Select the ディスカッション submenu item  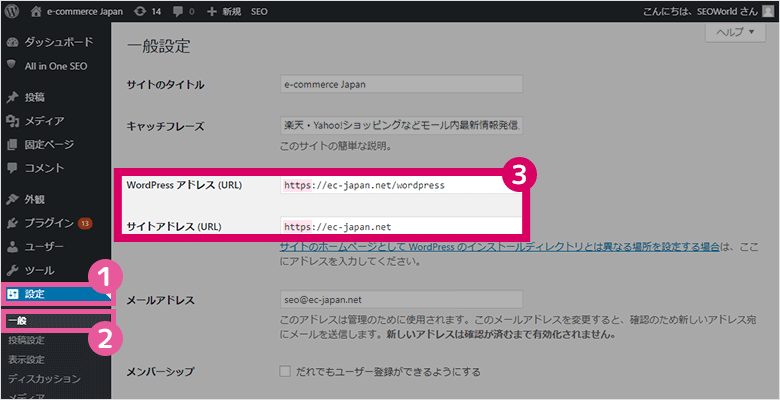44,379
